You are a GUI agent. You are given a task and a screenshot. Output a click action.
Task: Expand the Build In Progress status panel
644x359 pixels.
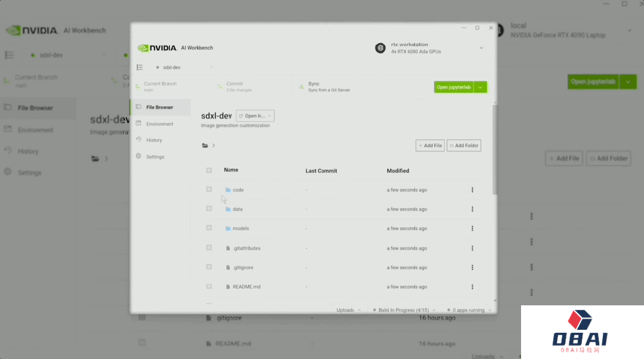pyautogui.click(x=406, y=310)
